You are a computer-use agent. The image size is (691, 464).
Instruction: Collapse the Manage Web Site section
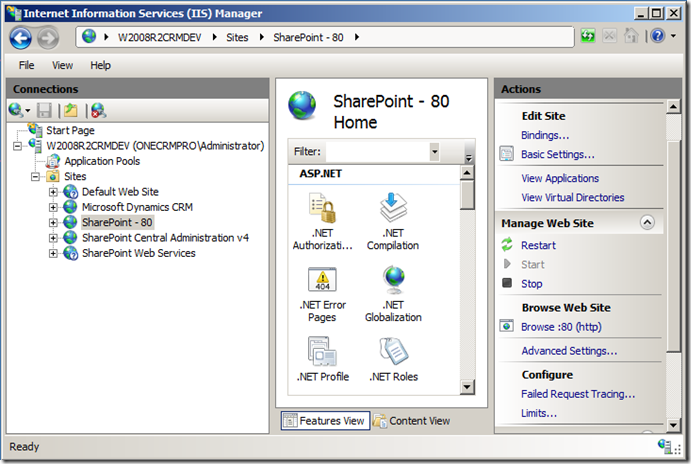[x=647, y=223]
